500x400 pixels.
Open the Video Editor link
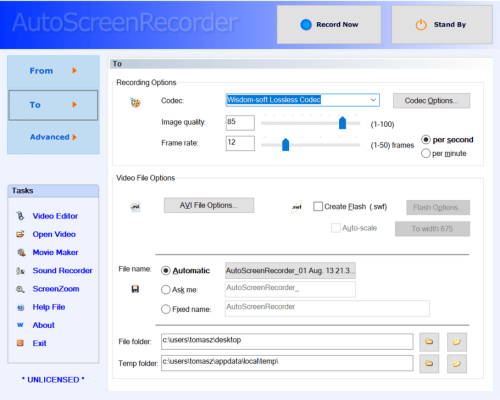(x=55, y=216)
